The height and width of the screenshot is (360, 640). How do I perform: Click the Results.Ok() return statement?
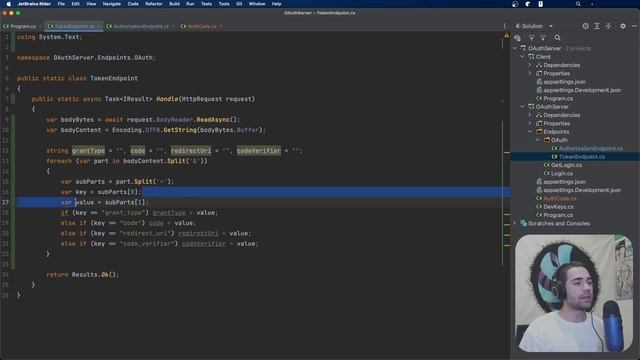click(x=82, y=275)
